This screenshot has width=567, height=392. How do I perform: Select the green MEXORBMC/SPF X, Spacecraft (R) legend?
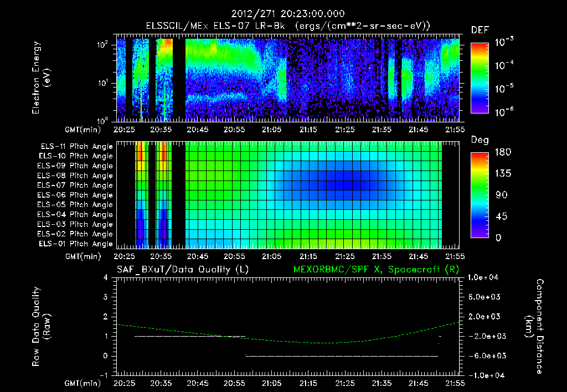coord(376,270)
